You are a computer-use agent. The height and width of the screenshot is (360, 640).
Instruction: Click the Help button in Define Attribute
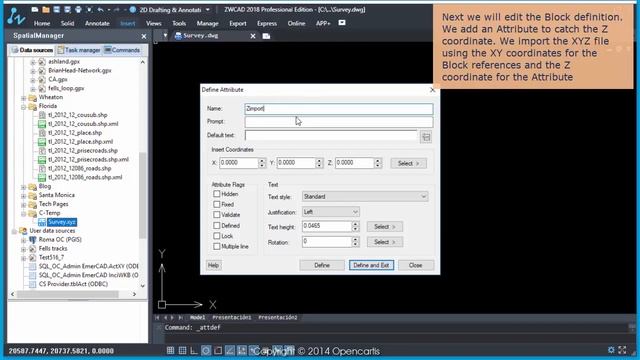[x=213, y=265]
